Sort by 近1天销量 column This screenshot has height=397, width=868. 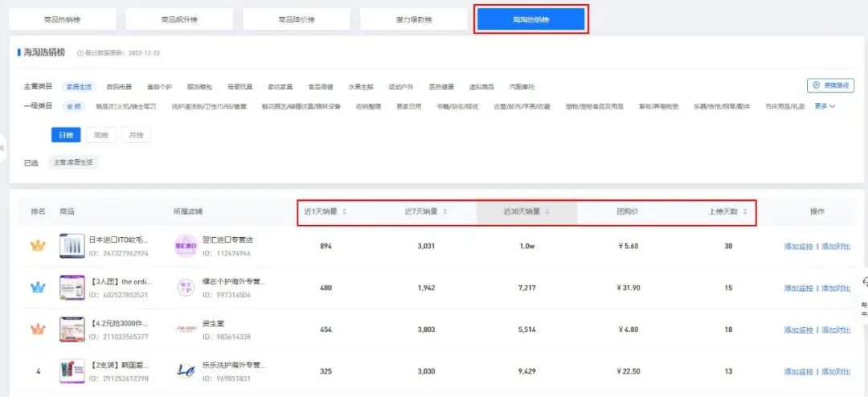tap(325, 211)
